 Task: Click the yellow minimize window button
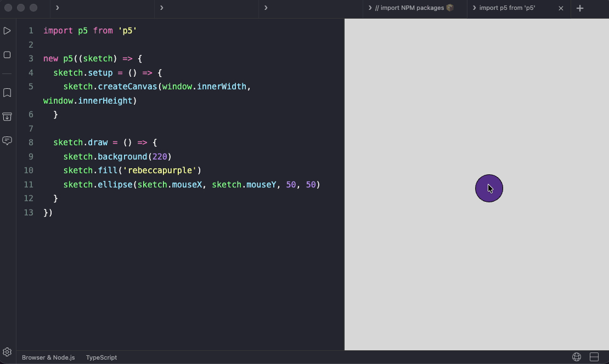click(21, 8)
